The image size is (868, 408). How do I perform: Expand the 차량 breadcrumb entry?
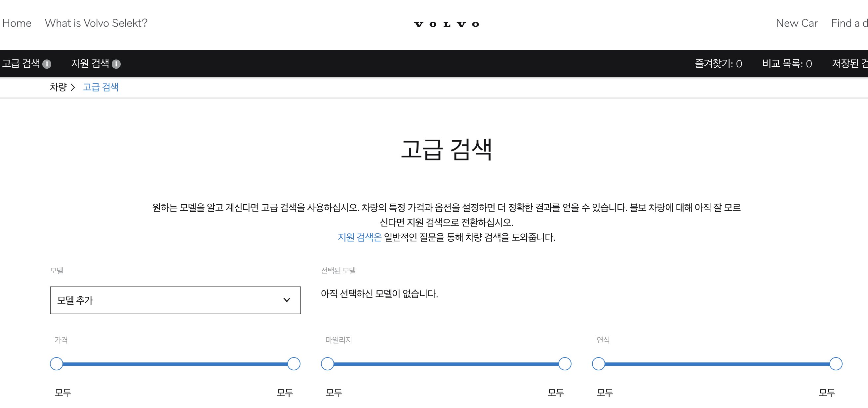(x=59, y=87)
